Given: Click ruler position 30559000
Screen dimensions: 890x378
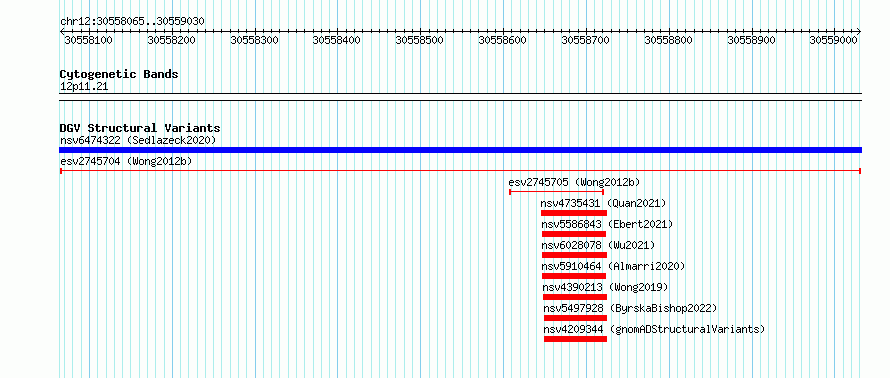Looking at the screenshot, I should click(834, 40).
